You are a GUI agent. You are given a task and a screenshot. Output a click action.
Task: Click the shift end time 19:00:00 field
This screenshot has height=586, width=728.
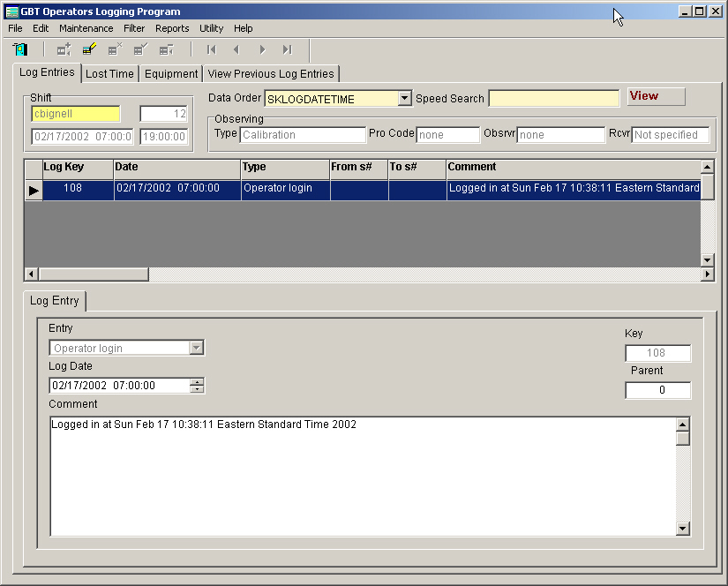point(164,137)
